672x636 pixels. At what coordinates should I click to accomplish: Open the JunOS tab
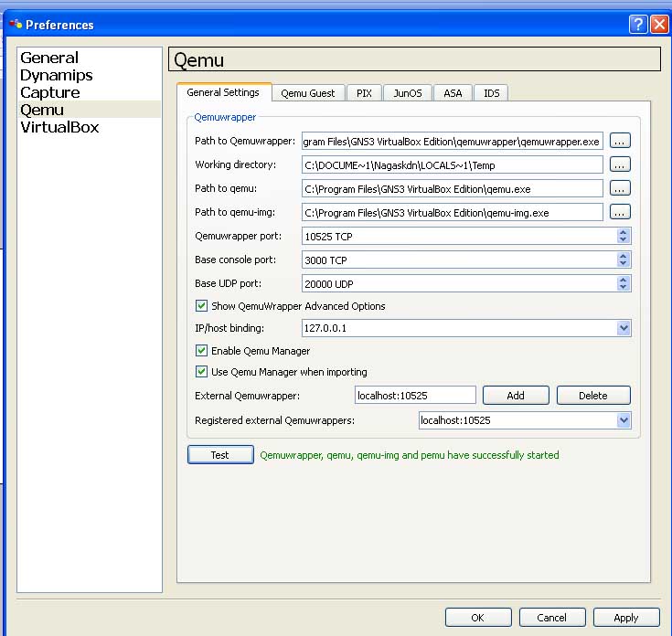(408, 93)
